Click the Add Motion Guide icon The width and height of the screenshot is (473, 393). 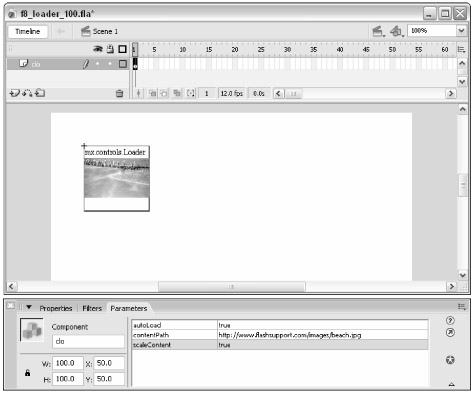pyautogui.click(x=27, y=93)
